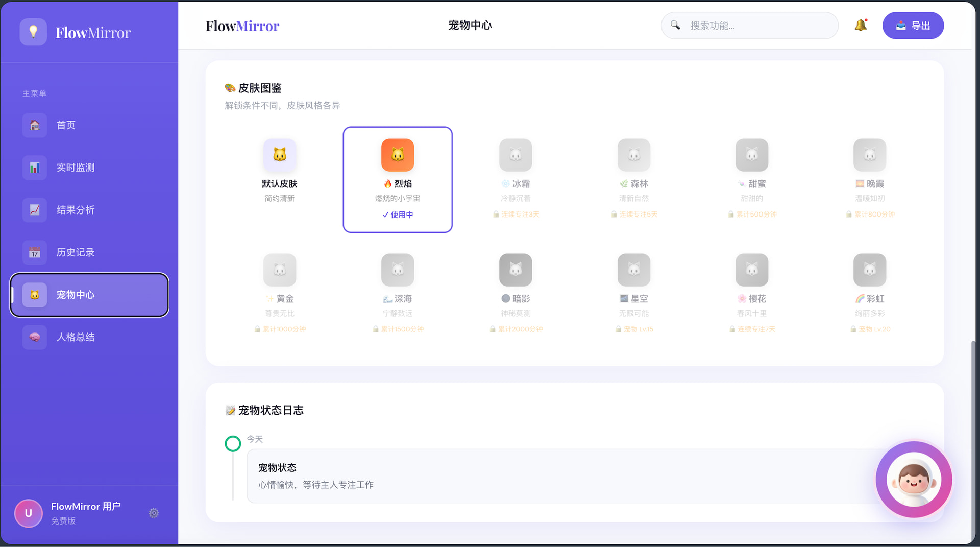Click the 宠物状态 log entry card
The width and height of the screenshot is (980, 547).
click(561, 476)
